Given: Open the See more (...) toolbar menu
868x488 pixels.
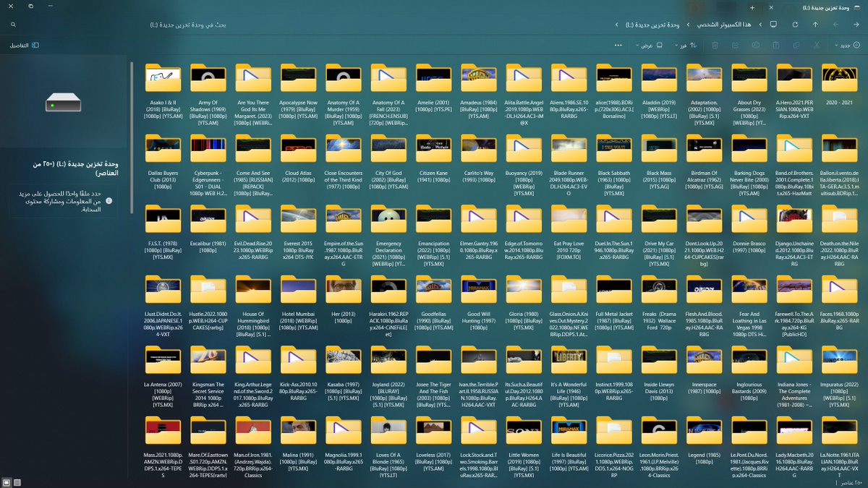Looking at the screenshot, I should [x=618, y=45].
